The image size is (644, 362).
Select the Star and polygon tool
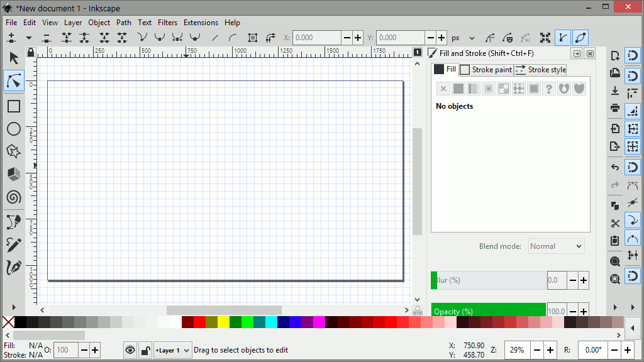click(x=13, y=151)
